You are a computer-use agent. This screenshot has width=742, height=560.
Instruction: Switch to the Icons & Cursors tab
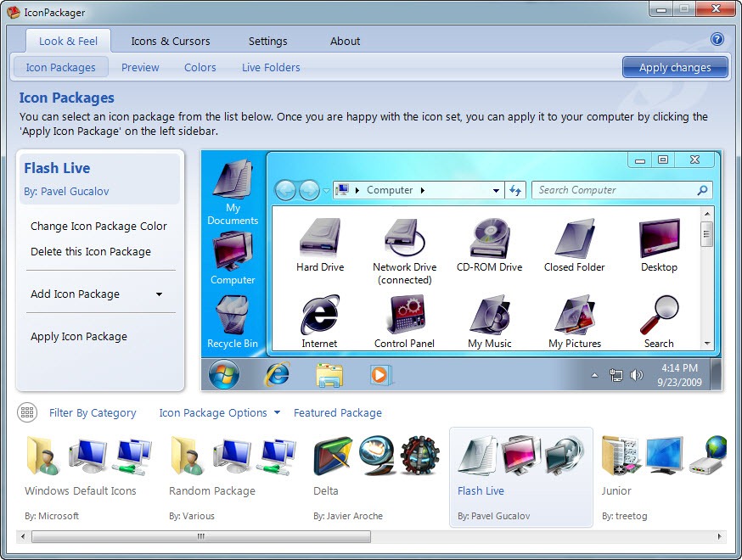tap(170, 41)
